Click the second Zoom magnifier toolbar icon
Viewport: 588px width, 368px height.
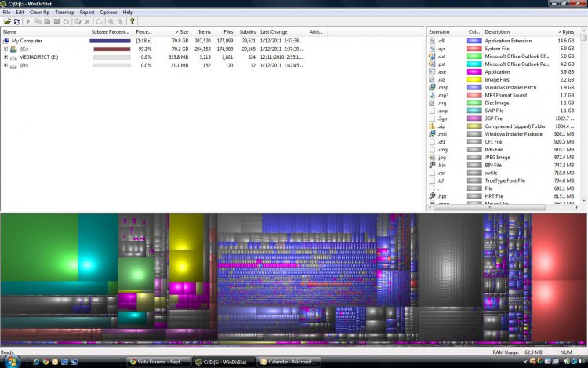121,22
